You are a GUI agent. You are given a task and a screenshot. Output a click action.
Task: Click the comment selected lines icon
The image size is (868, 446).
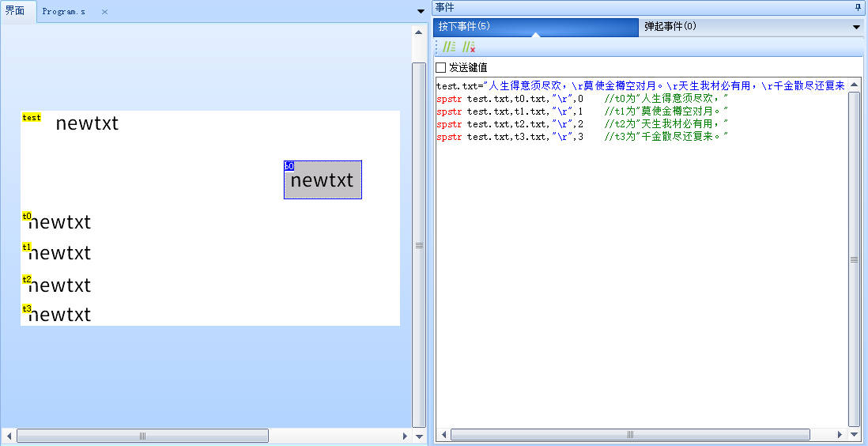pyautogui.click(x=449, y=47)
